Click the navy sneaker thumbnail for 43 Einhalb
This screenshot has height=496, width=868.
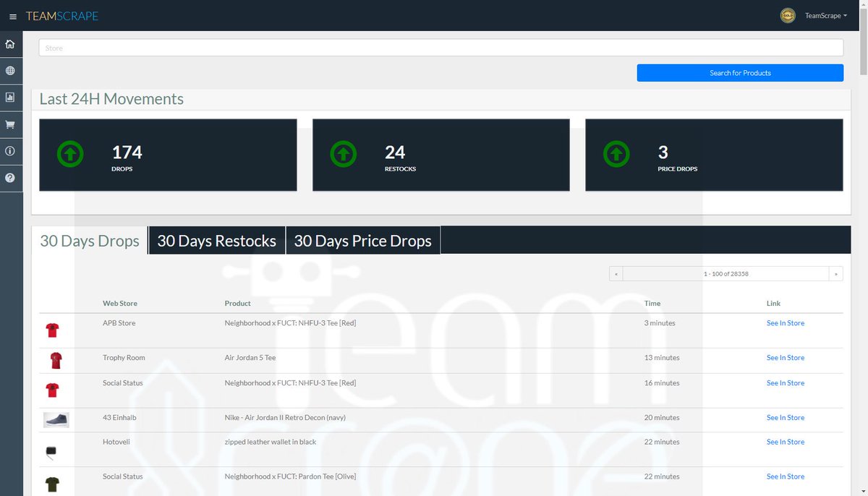56,420
